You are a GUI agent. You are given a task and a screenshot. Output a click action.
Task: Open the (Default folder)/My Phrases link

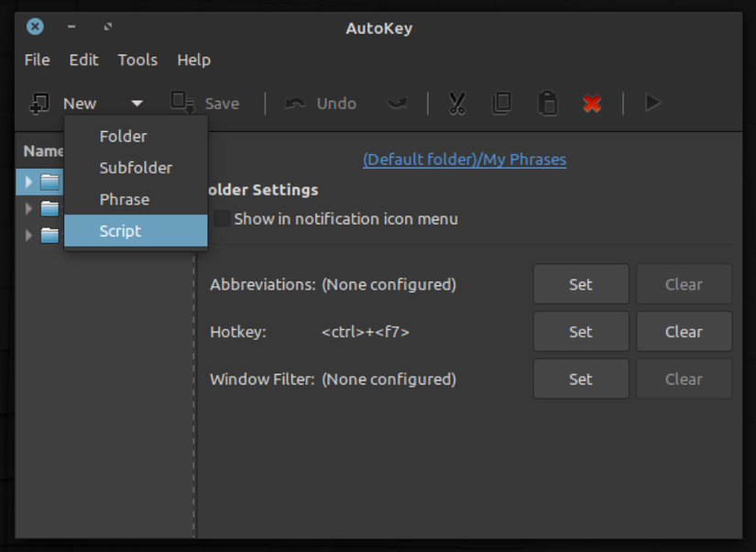tap(464, 159)
